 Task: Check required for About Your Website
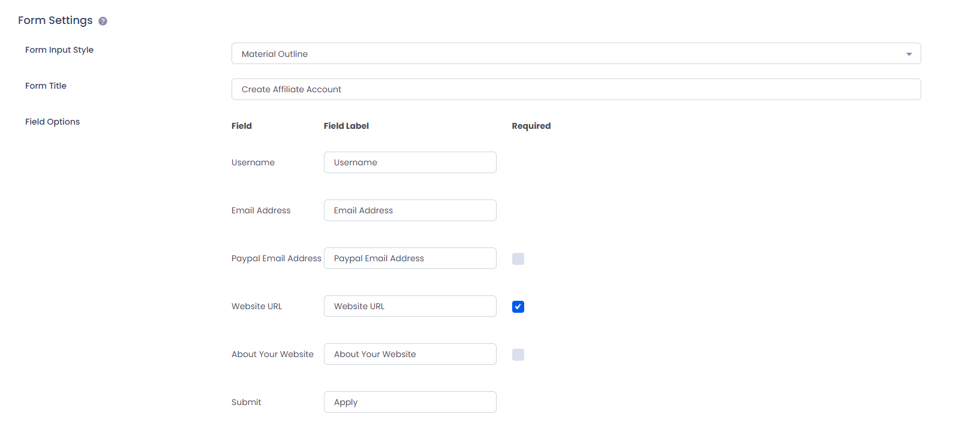[518, 355]
